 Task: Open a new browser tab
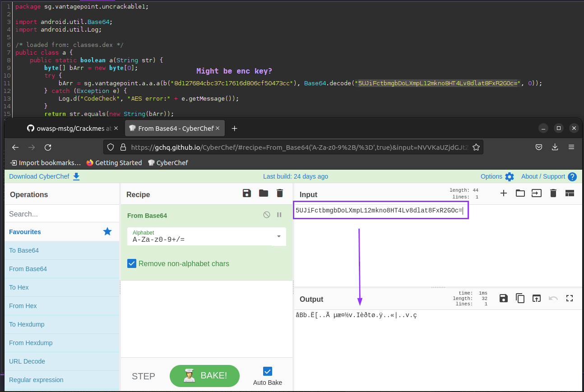234,129
